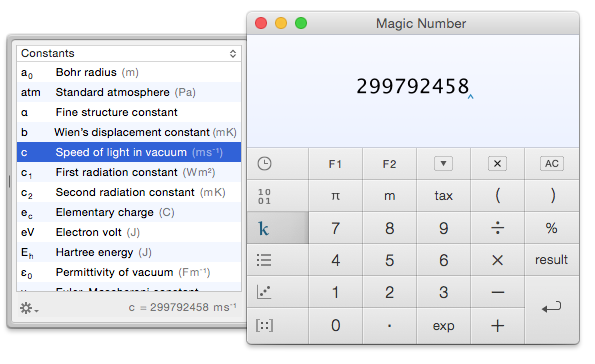Click the F1 function key

tap(335, 164)
